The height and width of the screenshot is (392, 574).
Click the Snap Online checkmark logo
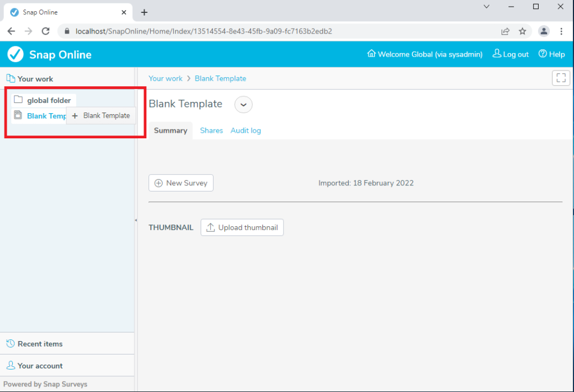tap(15, 54)
